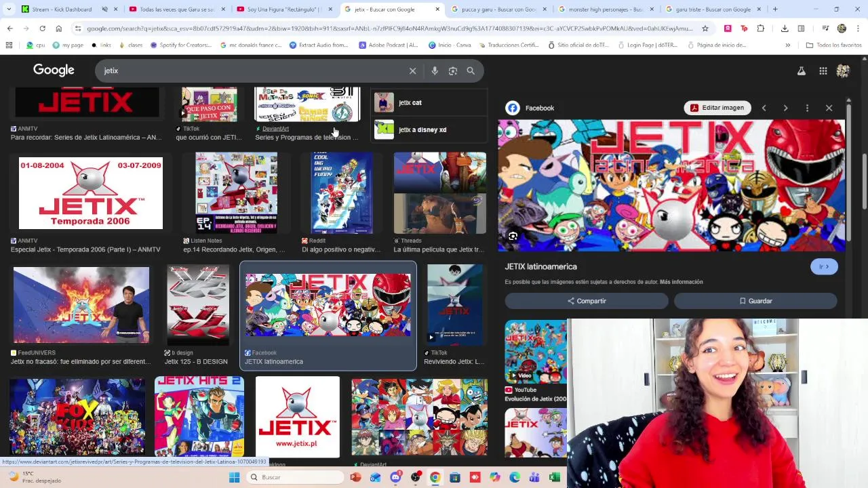868x488 pixels.
Task: Open Windows Start menu
Action: coord(234,477)
